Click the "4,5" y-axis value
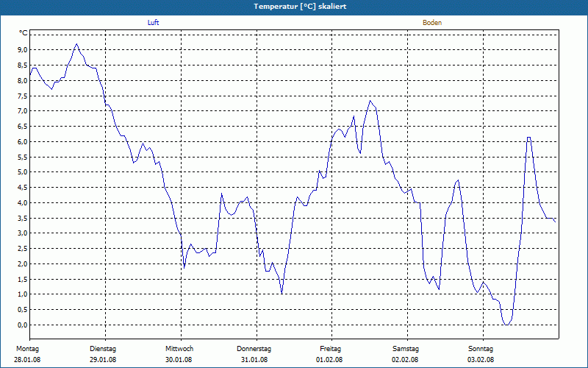Viewport: 588px width, 368px height. point(23,188)
